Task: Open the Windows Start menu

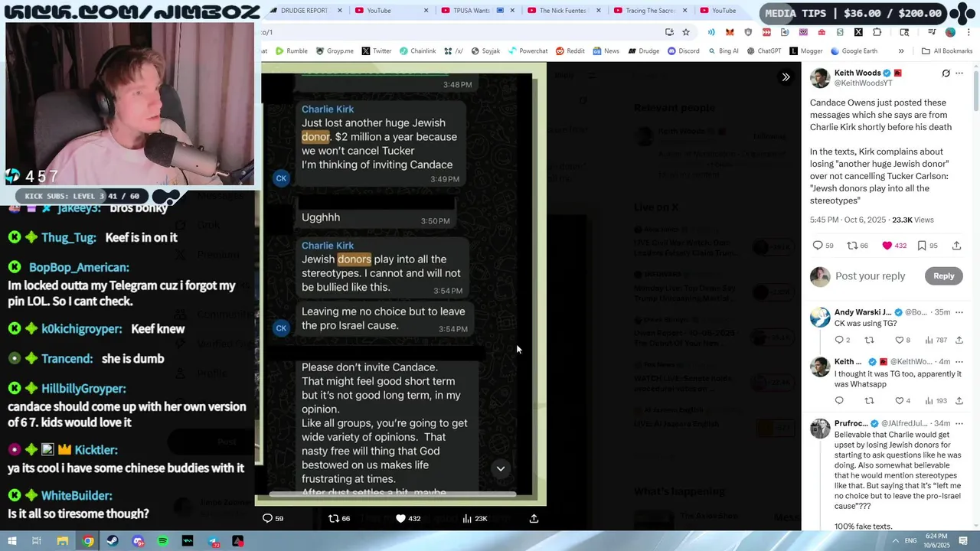Action: (x=12, y=541)
